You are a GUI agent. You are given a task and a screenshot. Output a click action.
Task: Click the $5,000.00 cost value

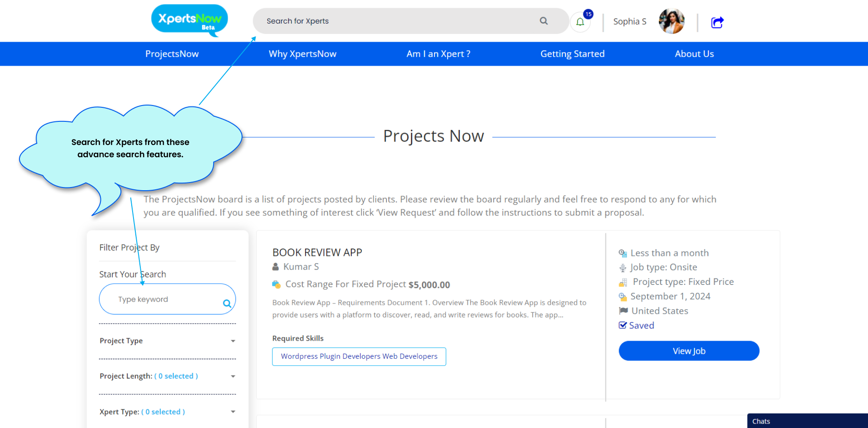click(x=429, y=285)
